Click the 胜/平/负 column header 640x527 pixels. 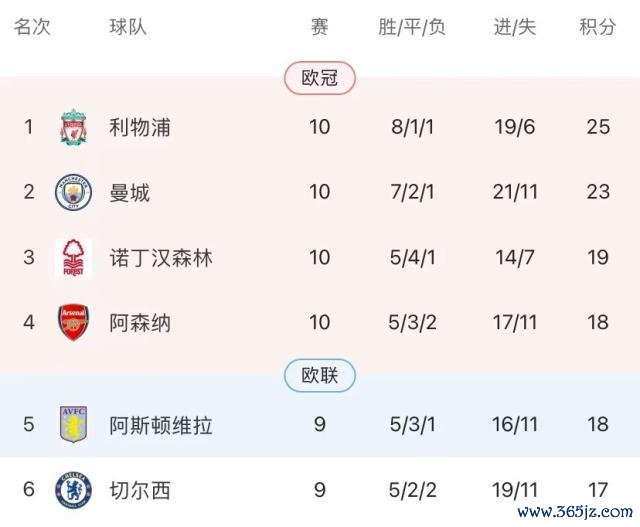tap(412, 27)
